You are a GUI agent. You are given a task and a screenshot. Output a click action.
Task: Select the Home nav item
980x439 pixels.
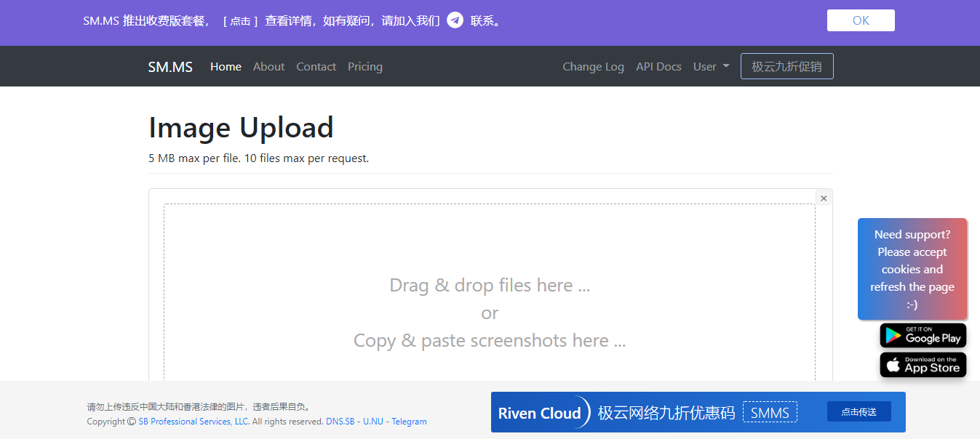tap(226, 67)
